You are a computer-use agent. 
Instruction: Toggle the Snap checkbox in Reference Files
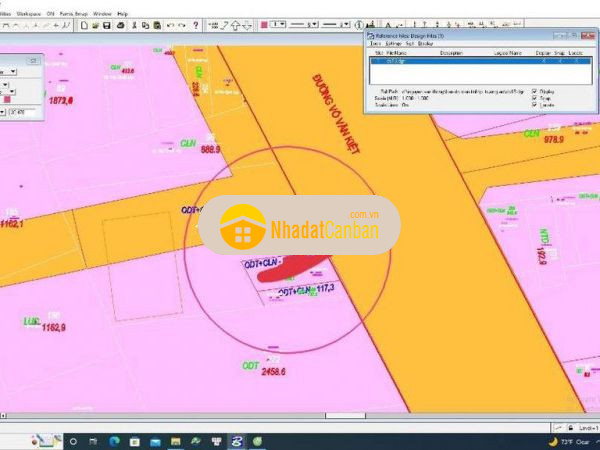pyautogui.click(x=535, y=97)
